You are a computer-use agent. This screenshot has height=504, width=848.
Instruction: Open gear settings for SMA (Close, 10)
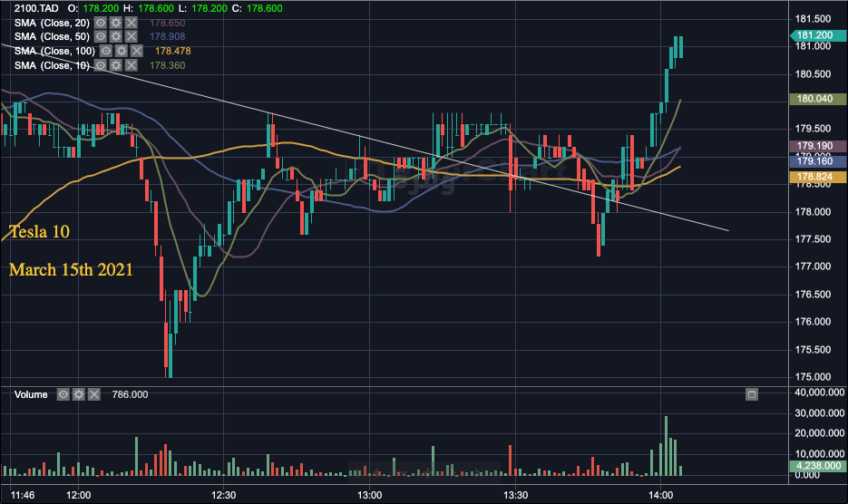click(x=116, y=65)
